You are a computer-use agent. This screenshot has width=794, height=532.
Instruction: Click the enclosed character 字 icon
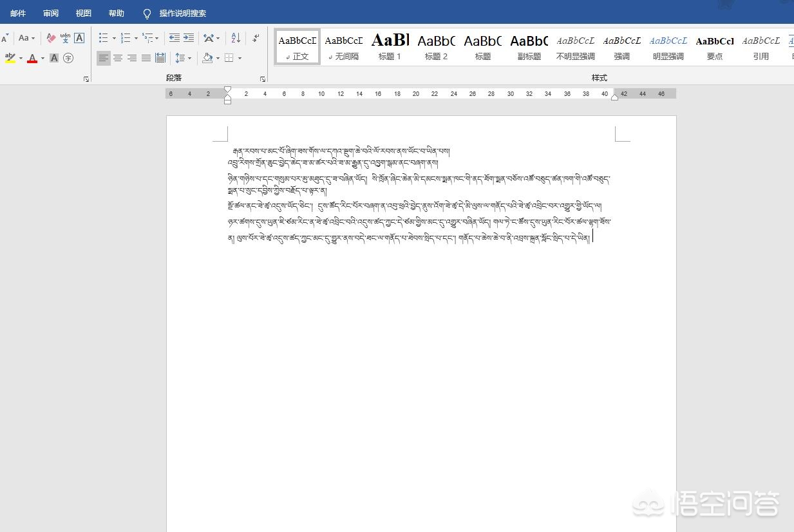(68, 58)
